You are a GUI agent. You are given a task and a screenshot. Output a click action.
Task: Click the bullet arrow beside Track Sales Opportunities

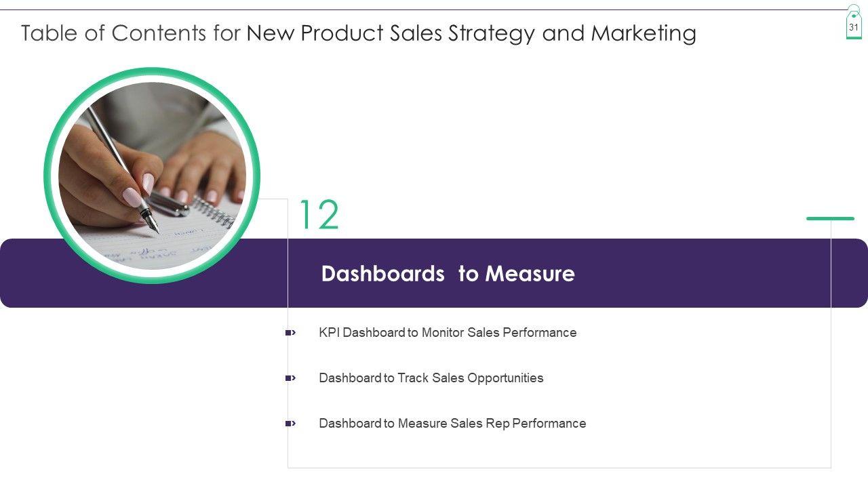(290, 378)
